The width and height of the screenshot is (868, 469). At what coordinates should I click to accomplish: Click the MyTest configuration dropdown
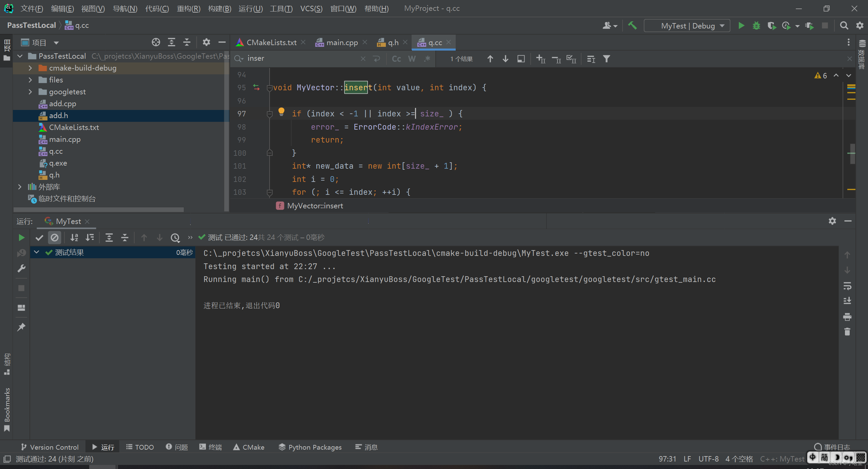[x=687, y=25]
